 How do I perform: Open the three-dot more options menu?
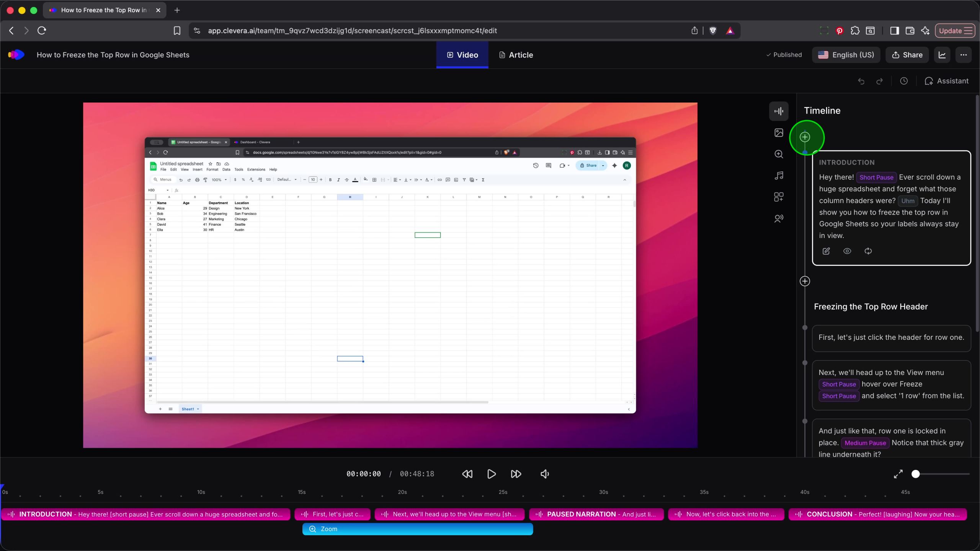pyautogui.click(x=964, y=55)
